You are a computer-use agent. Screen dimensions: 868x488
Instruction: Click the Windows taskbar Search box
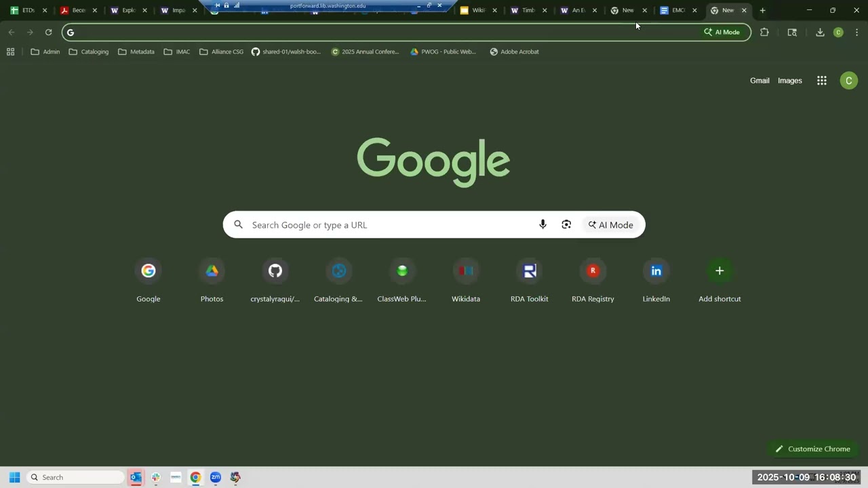point(75,477)
